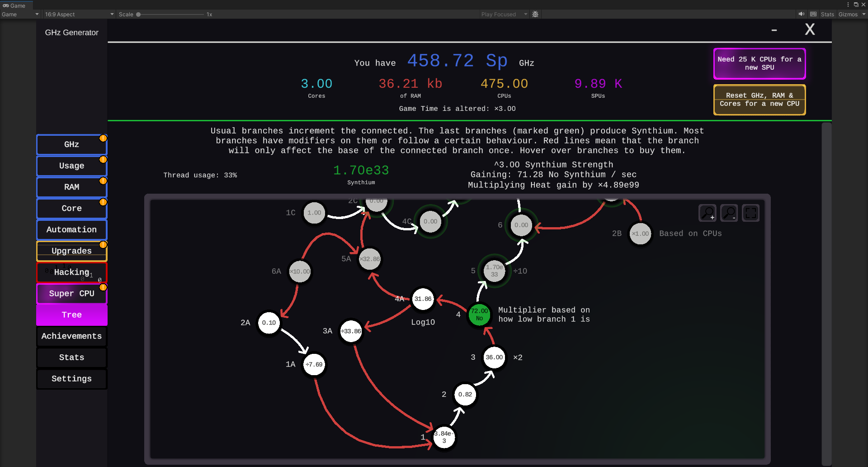Expand the 16:9 Aspect dropdown

tap(79, 14)
